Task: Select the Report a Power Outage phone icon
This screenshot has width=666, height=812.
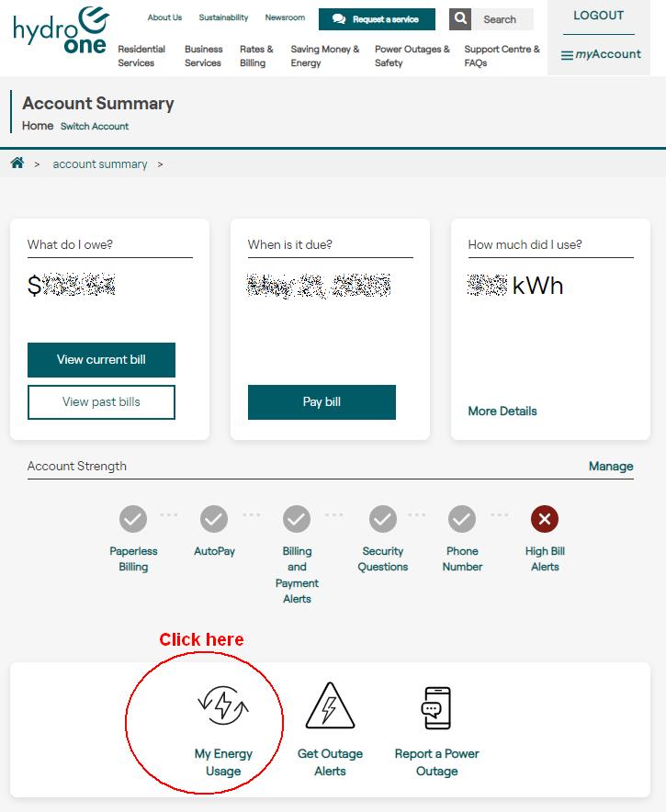Action: 436,707
